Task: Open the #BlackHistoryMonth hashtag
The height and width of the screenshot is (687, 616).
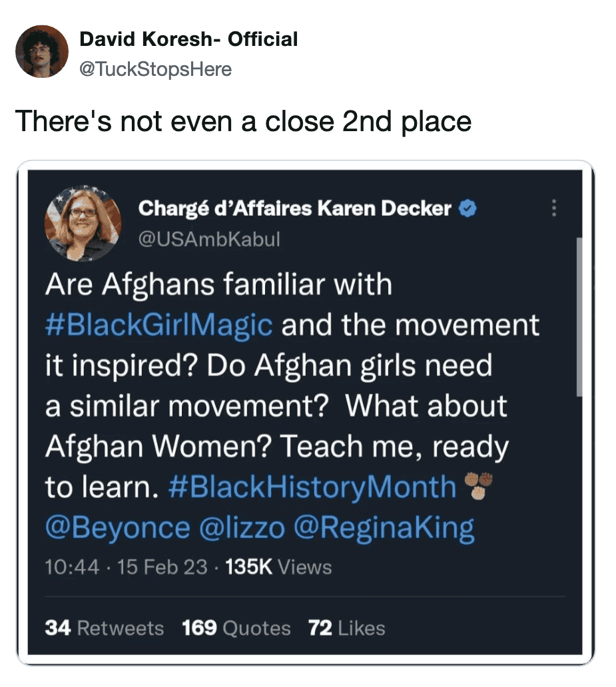Action: pyautogui.click(x=312, y=487)
